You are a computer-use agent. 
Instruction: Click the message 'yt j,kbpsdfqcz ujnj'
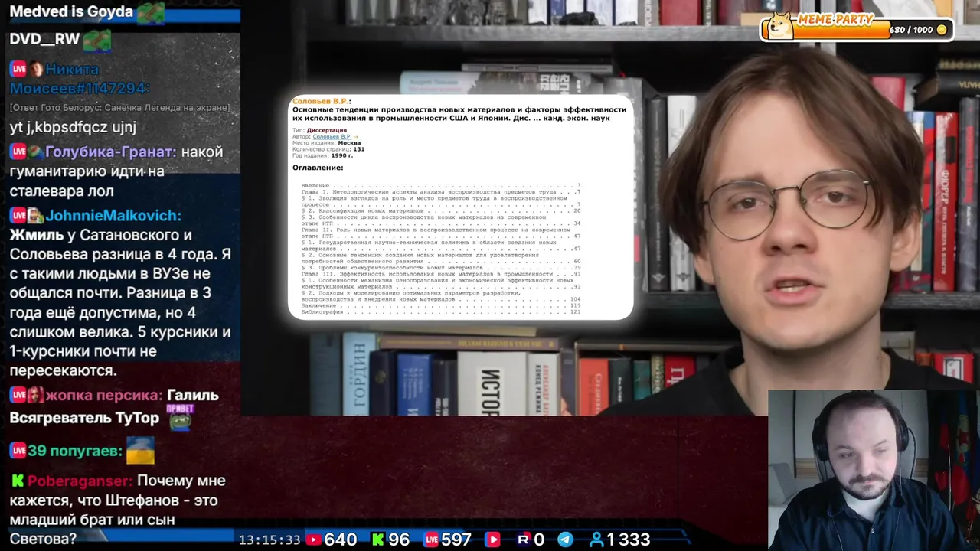point(73,128)
